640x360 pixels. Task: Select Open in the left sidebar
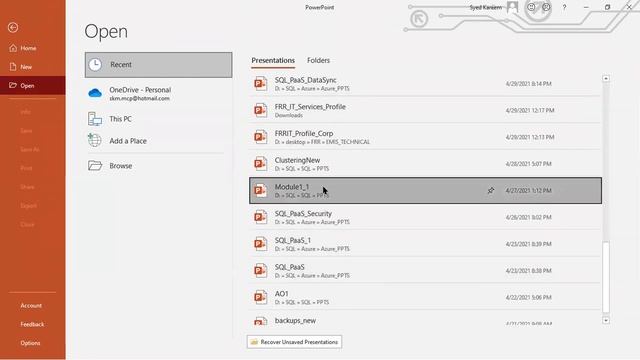click(33, 85)
